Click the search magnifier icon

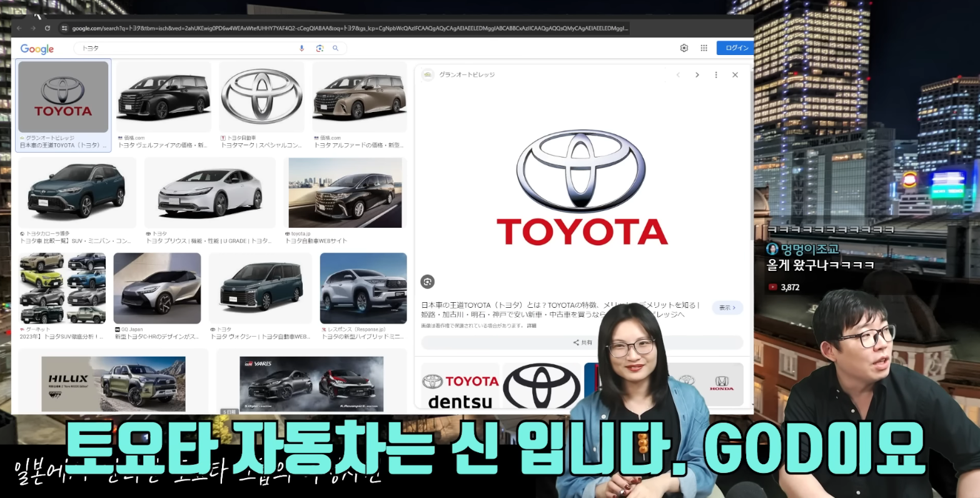[336, 48]
